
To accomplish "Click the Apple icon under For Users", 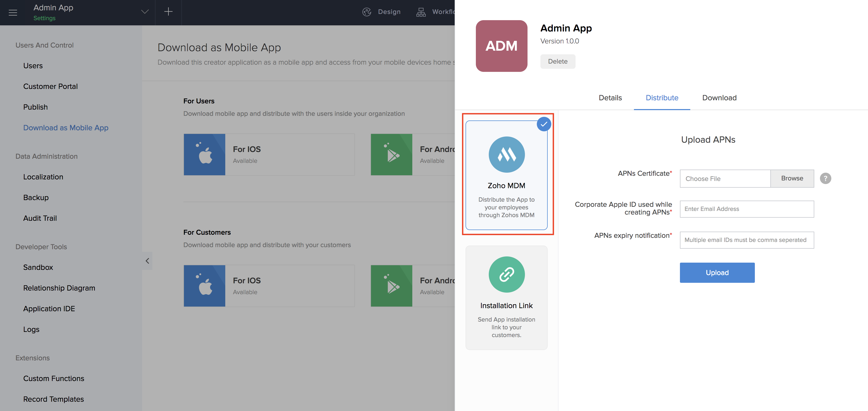I will click(205, 154).
